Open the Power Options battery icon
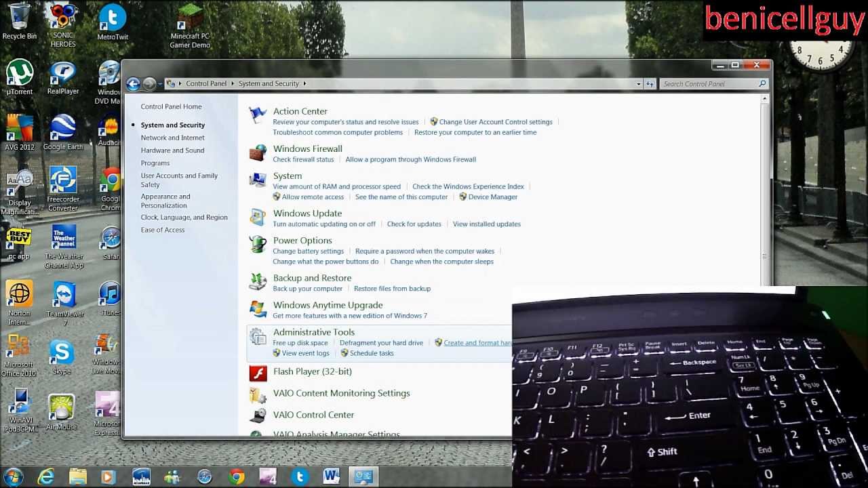 pyautogui.click(x=258, y=244)
